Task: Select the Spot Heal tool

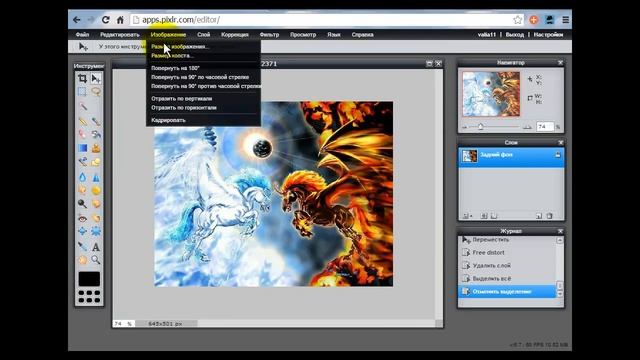Action: (x=96, y=218)
